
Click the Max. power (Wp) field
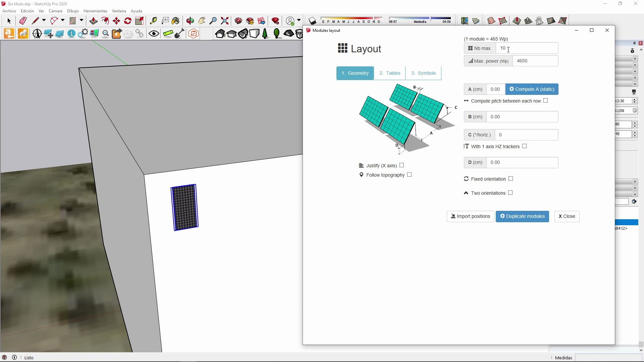pyautogui.click(x=535, y=61)
